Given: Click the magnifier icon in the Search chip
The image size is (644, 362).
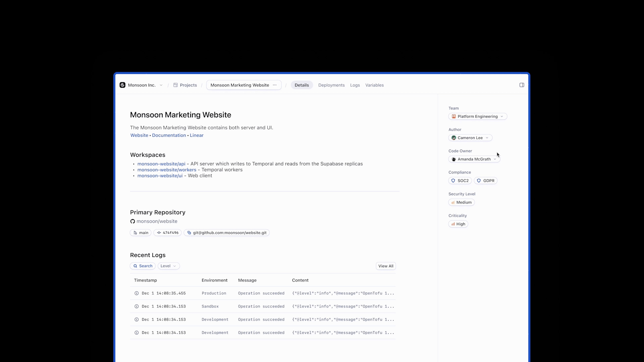Looking at the screenshot, I should coord(135,266).
